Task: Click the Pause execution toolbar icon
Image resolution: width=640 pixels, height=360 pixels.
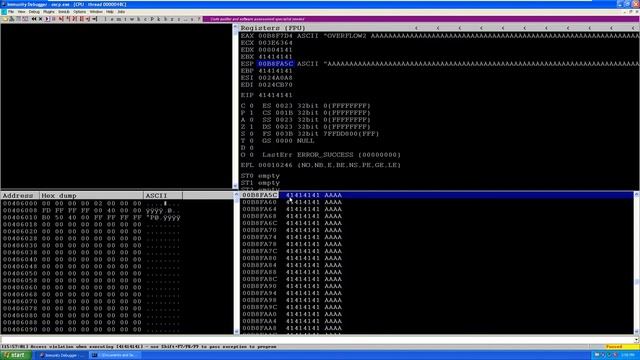Action: pyautogui.click(x=53, y=19)
